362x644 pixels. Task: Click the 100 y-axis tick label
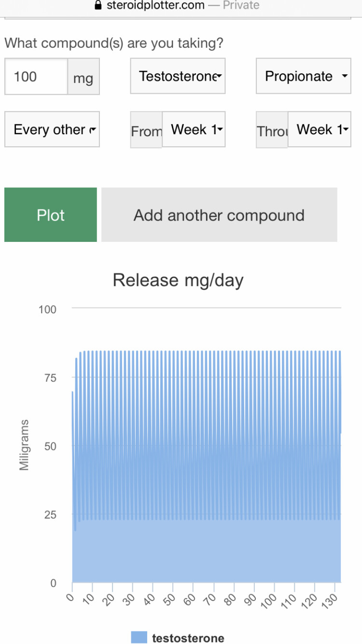[x=47, y=309]
